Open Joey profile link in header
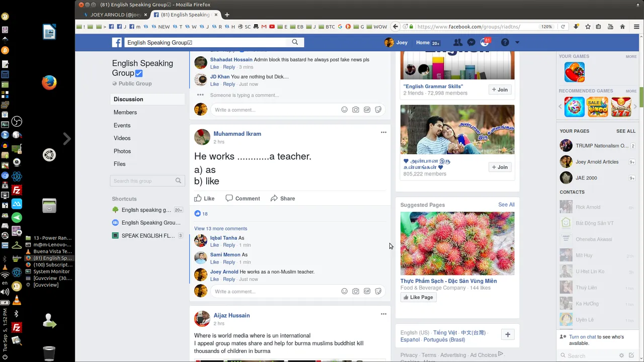The image size is (644, 362). click(396, 43)
